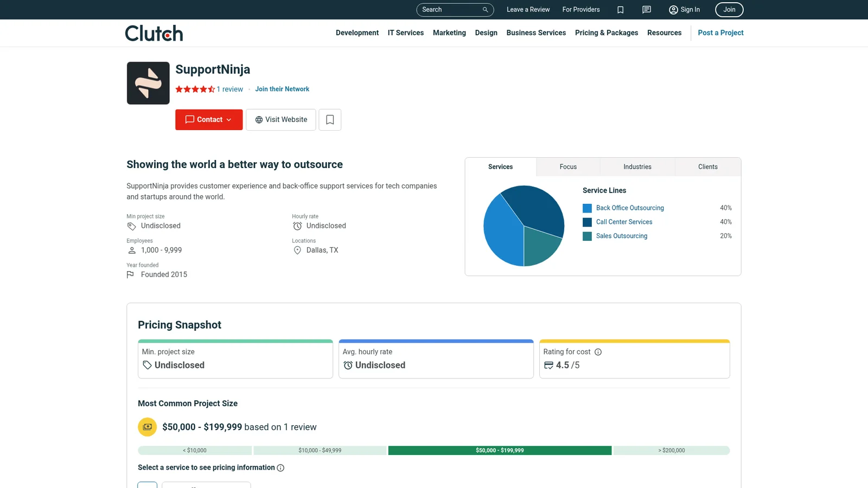The image size is (868, 488).
Task: Click the Call Center Services link
Action: (x=624, y=222)
